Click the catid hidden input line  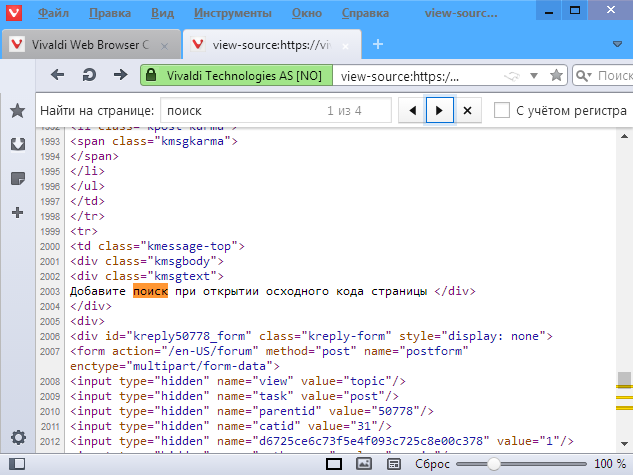coord(231,426)
